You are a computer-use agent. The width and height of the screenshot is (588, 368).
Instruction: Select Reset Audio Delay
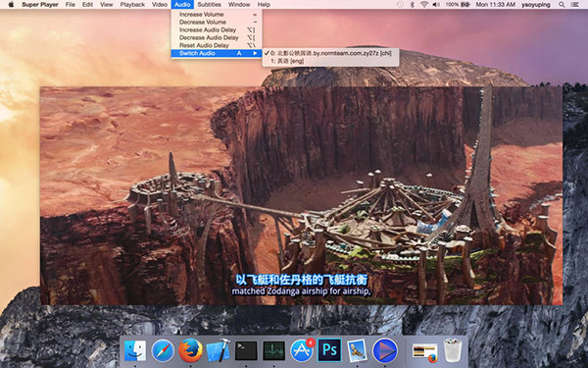point(217,45)
